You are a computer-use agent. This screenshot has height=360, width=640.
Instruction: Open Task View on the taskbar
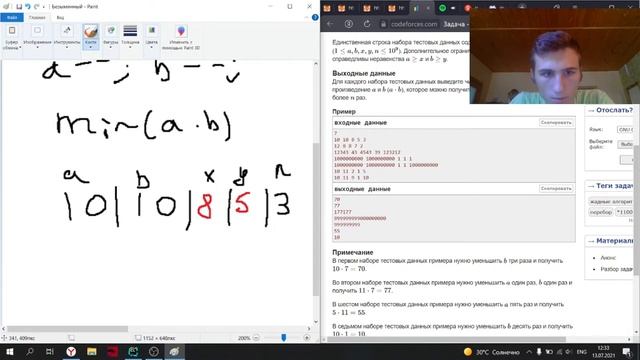click(x=50, y=352)
